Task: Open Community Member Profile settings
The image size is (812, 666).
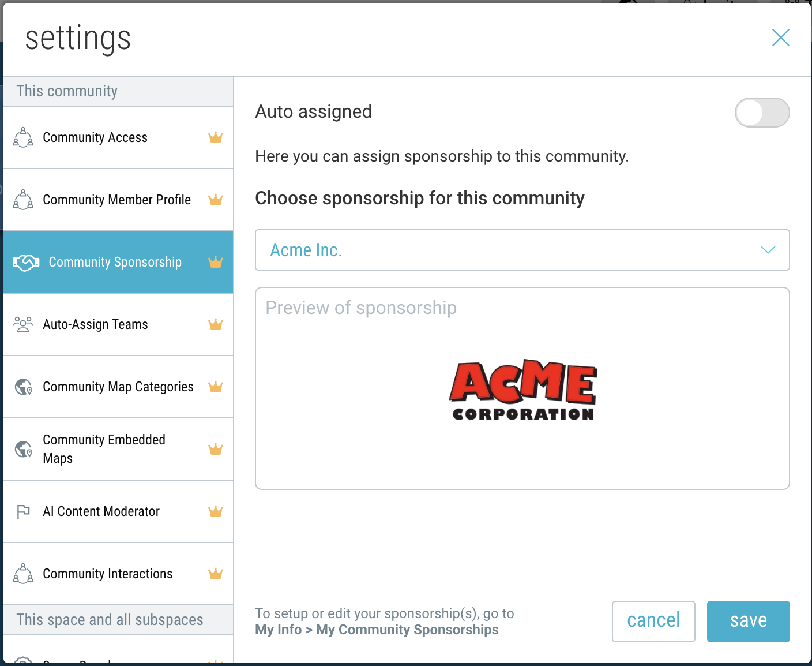Action: coord(118,200)
